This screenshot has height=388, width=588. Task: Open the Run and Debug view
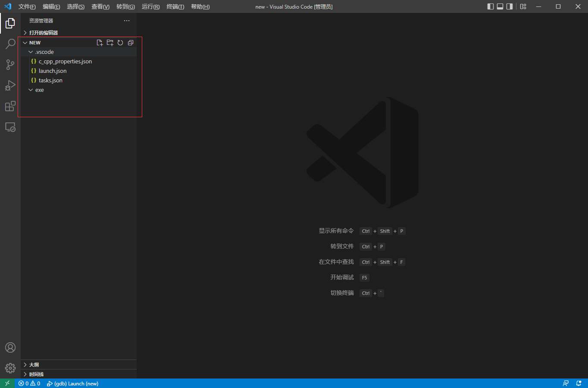coord(10,85)
